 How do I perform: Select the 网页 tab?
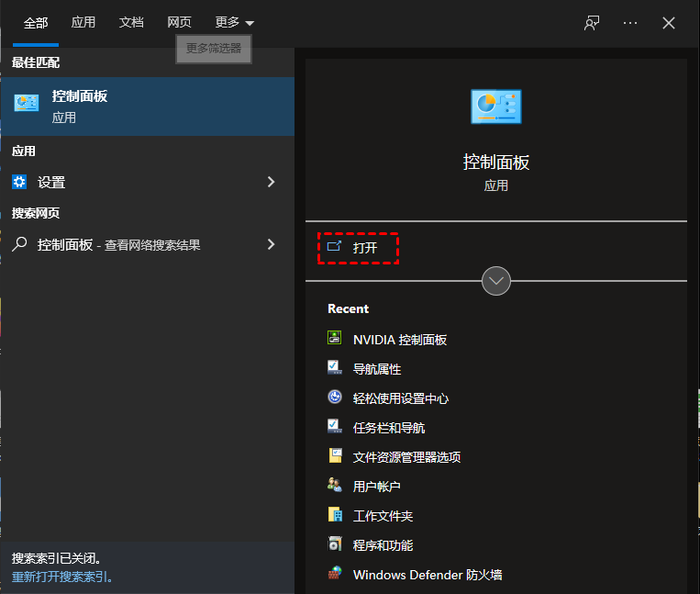pyautogui.click(x=179, y=23)
